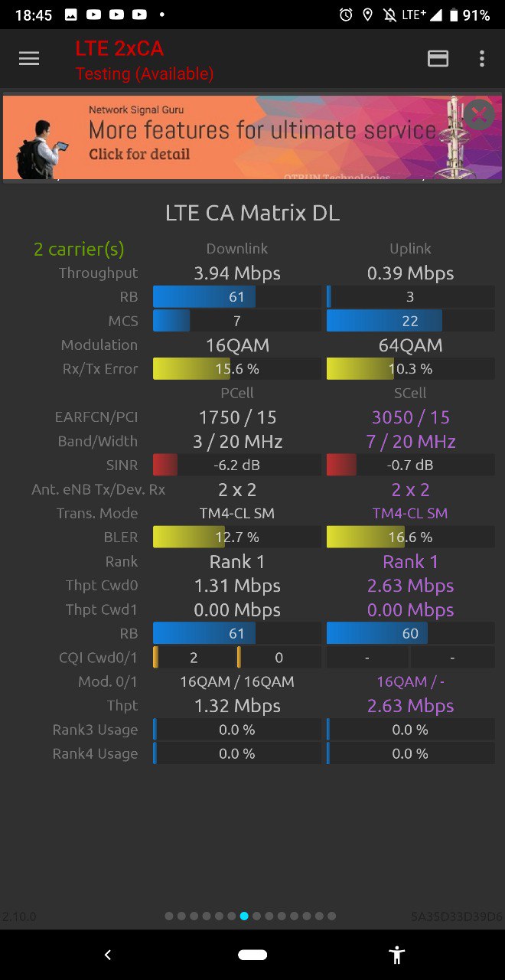
Task: Open the accessibility shortcut icon
Action: (x=396, y=955)
